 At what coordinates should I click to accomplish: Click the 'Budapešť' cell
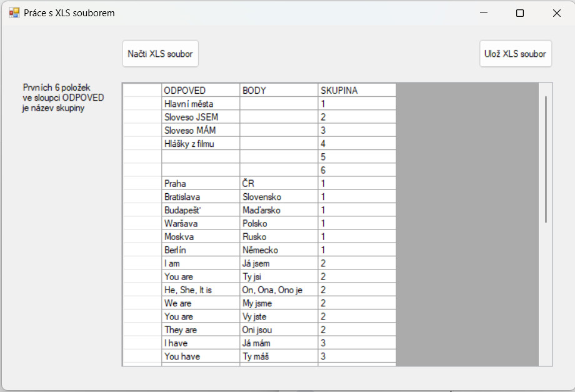pos(201,209)
